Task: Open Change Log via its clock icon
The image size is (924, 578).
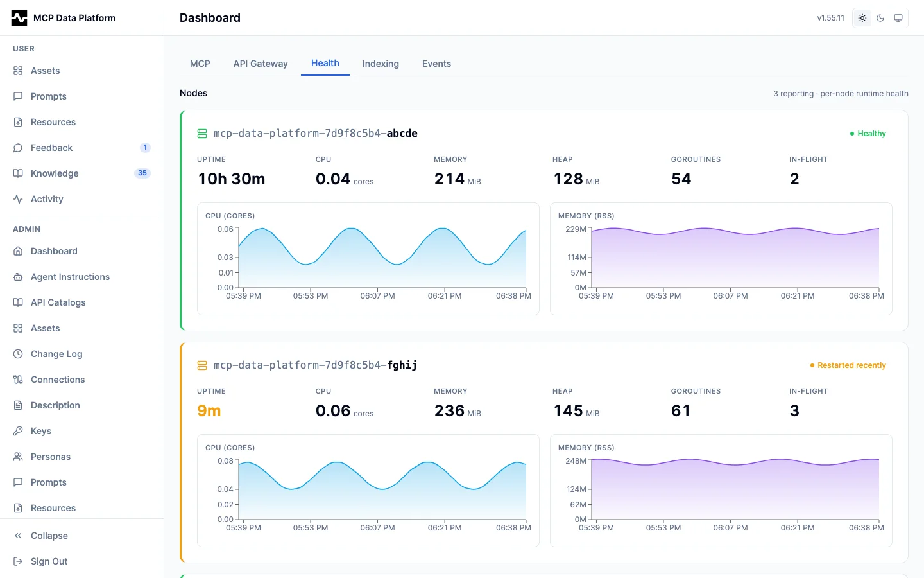Action: pyautogui.click(x=18, y=354)
